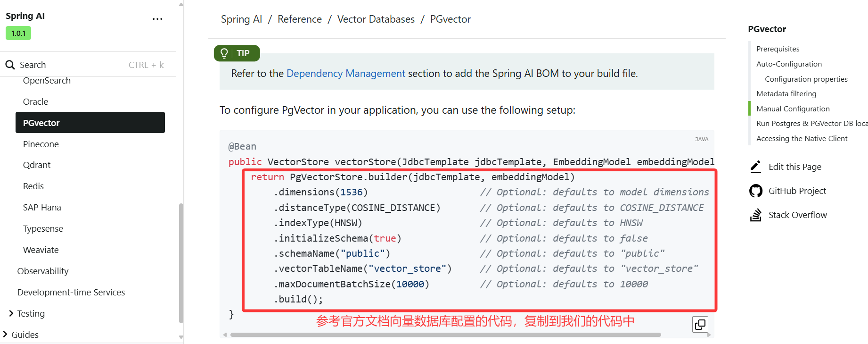The height and width of the screenshot is (344, 868).
Task: Click the Edit this Page pencil icon
Action: (x=756, y=167)
